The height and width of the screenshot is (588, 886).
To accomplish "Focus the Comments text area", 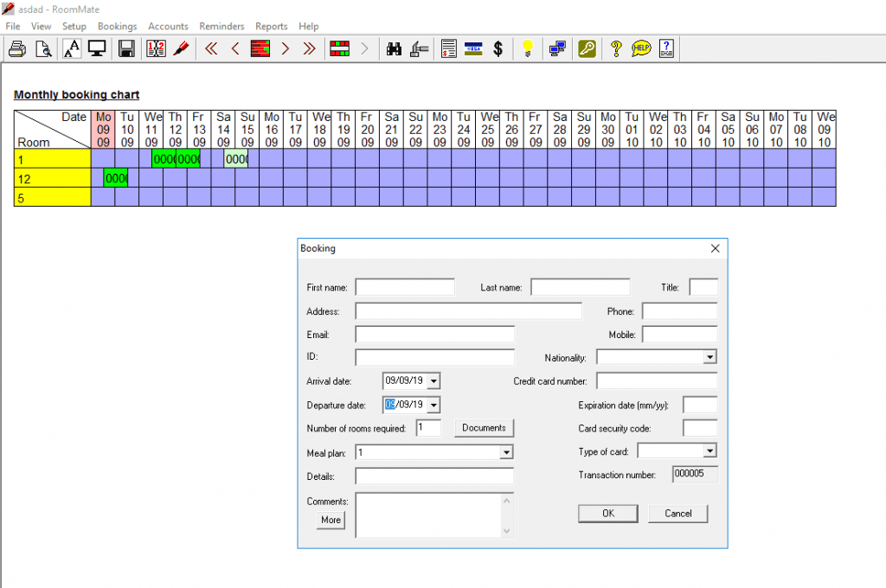I will 428,515.
